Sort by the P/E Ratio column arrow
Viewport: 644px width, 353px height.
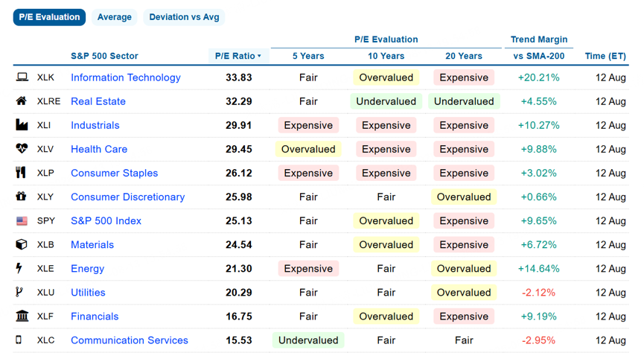tap(259, 57)
